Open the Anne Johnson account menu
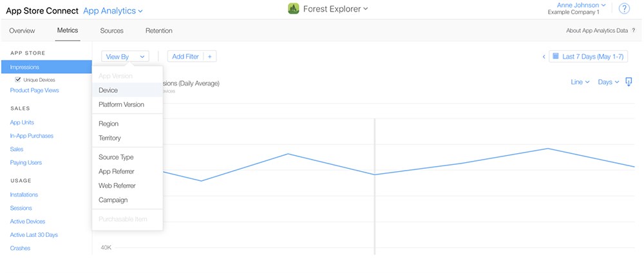This screenshot has height=273, width=644. [581, 5]
